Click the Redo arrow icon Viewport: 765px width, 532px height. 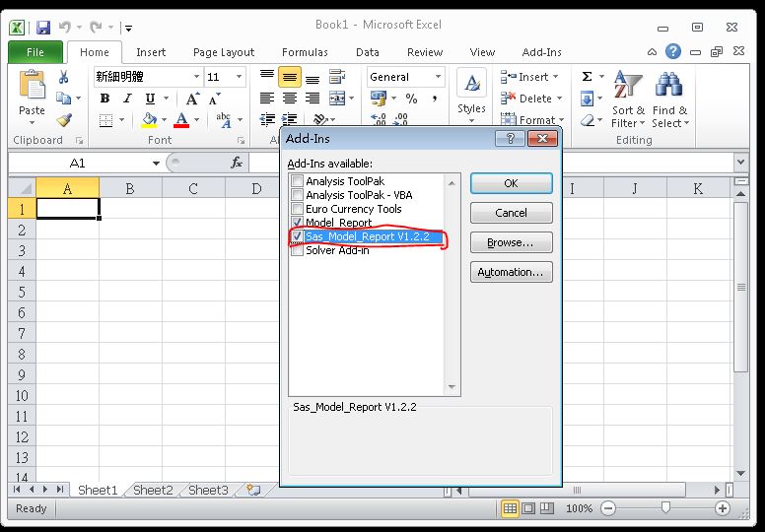point(96,28)
